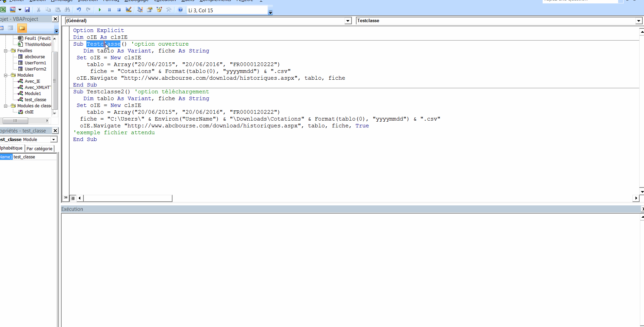
Task: Click the test_classe name property field
Action: coord(34,157)
